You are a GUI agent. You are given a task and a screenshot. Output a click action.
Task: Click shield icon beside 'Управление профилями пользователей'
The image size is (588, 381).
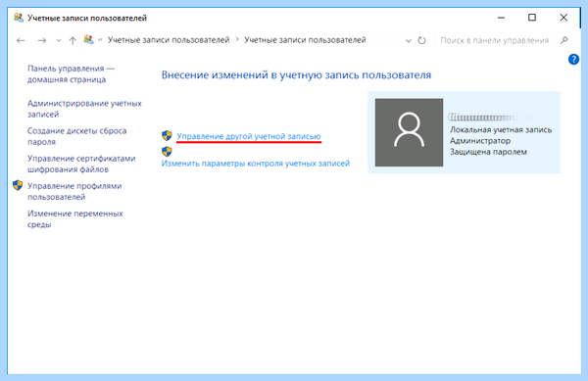click(18, 185)
